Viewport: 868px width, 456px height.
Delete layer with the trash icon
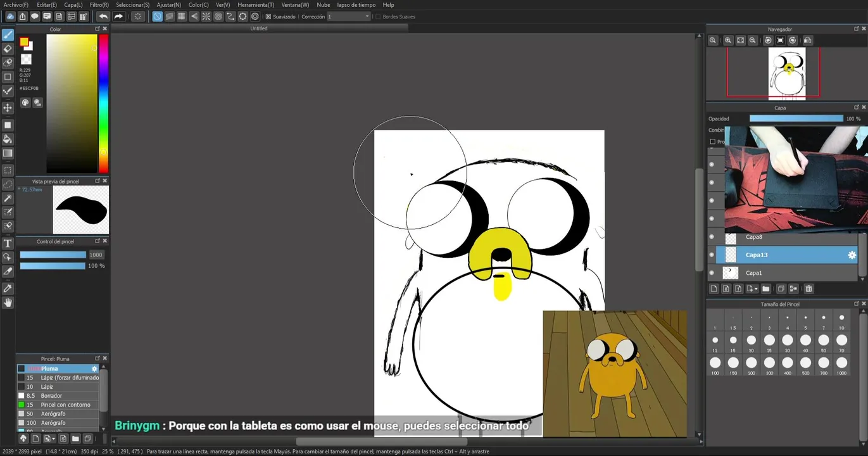click(808, 289)
